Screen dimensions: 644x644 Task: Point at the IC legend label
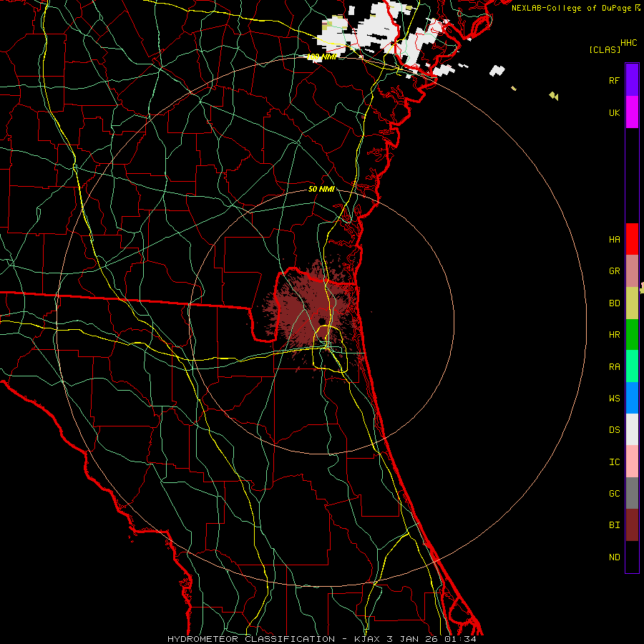coord(614,462)
